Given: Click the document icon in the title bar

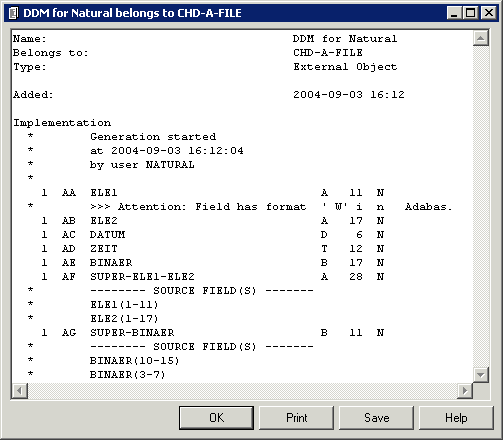Looking at the screenshot, I should click(x=13, y=13).
